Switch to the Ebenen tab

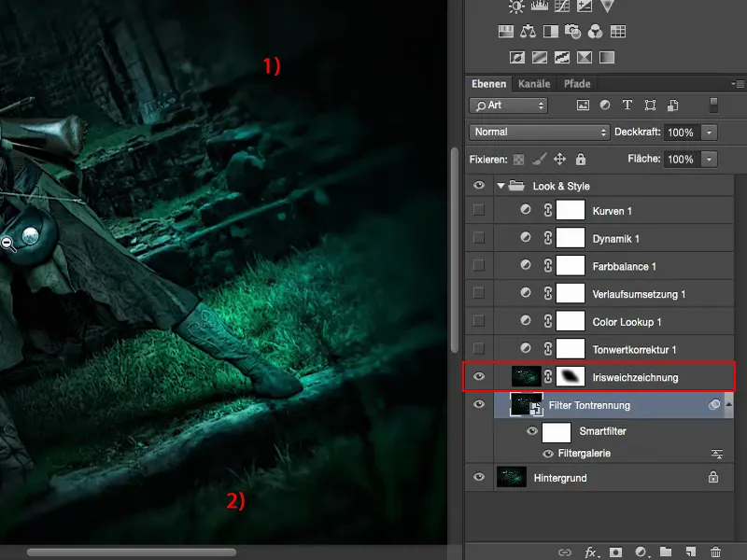(x=488, y=84)
